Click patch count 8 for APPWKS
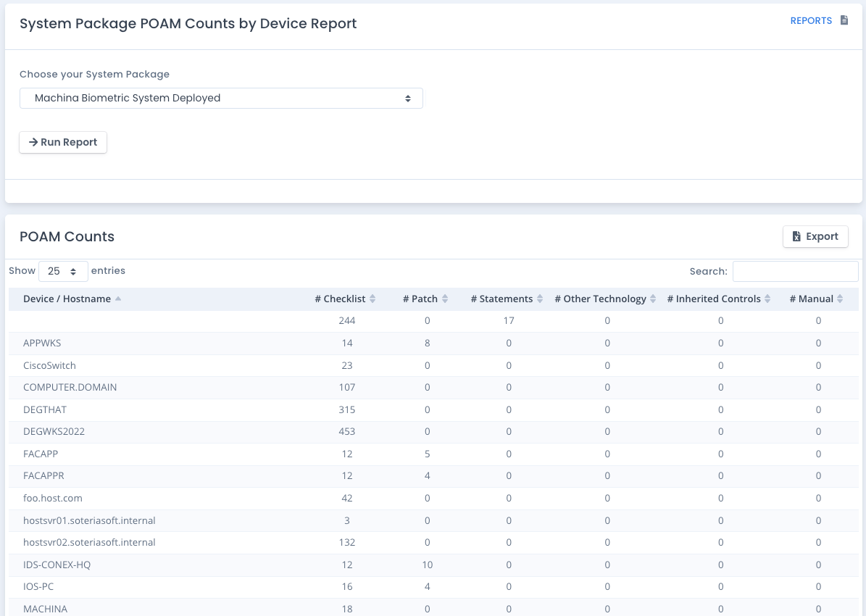The height and width of the screenshot is (616, 866). pyautogui.click(x=428, y=343)
